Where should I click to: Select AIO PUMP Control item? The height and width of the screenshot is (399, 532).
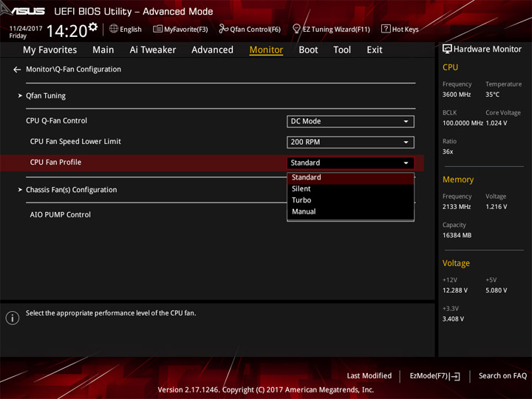coord(61,215)
